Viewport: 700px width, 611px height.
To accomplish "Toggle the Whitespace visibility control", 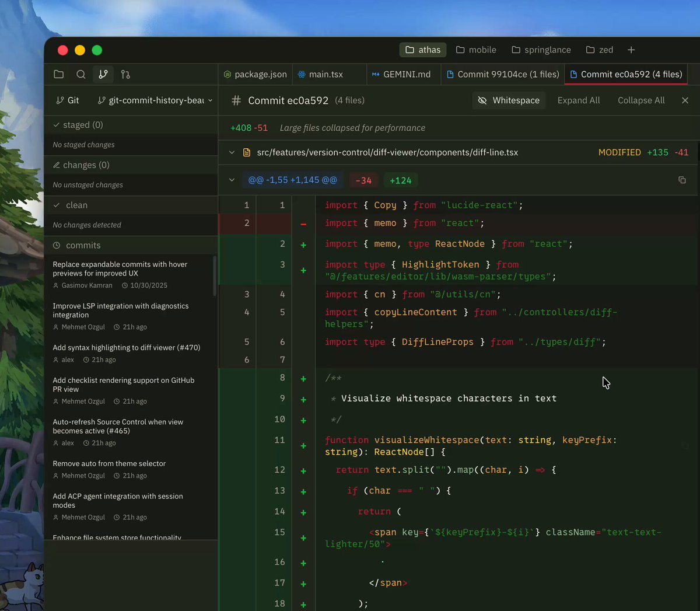I will [x=508, y=100].
